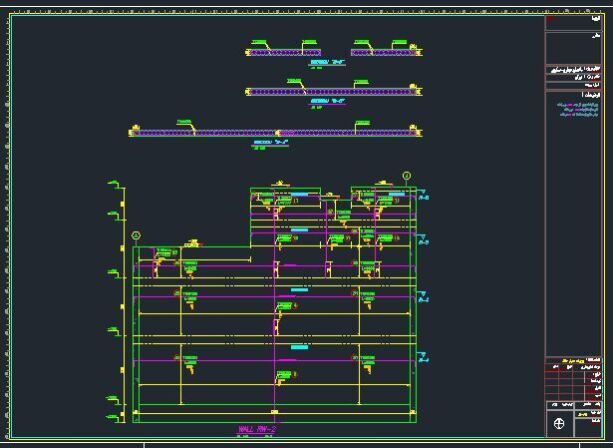
Task: Click the top green elevation marker left of wall
Action: [x=114, y=183]
